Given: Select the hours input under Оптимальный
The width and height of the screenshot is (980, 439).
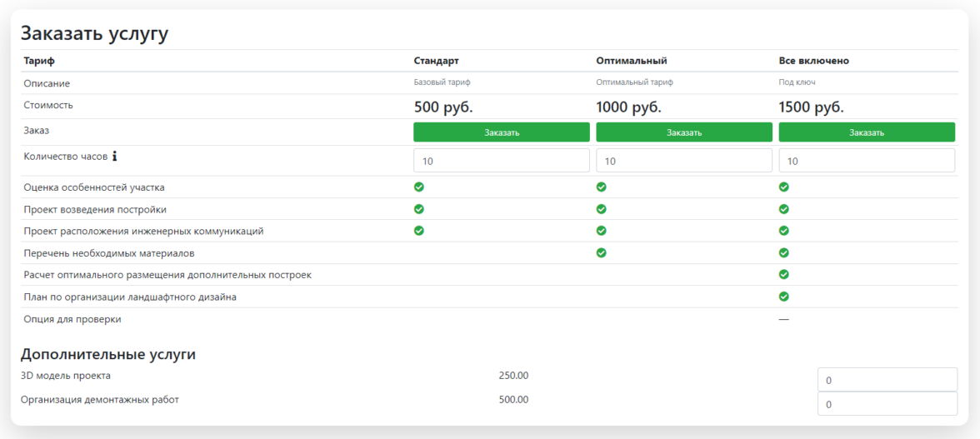Looking at the screenshot, I should 684,161.
